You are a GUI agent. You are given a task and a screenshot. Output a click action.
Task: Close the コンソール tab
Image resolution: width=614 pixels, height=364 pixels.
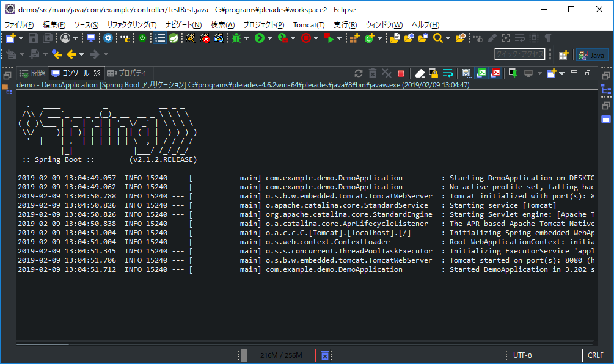tap(97, 73)
